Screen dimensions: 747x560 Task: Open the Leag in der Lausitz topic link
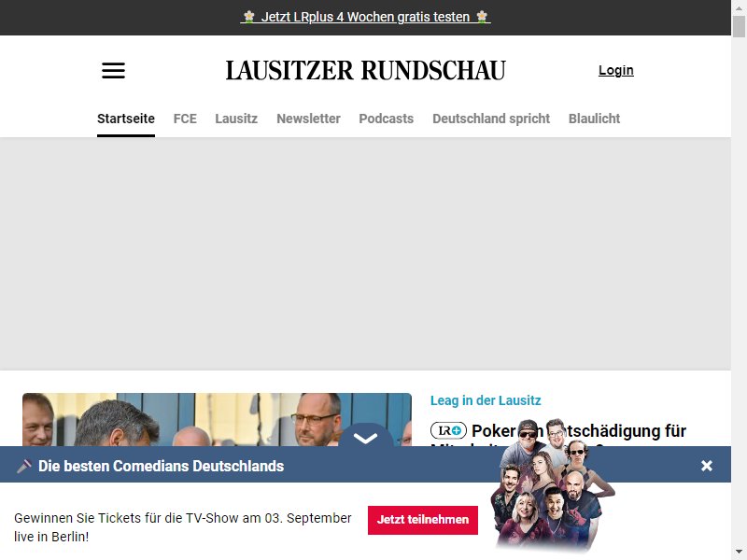486,400
